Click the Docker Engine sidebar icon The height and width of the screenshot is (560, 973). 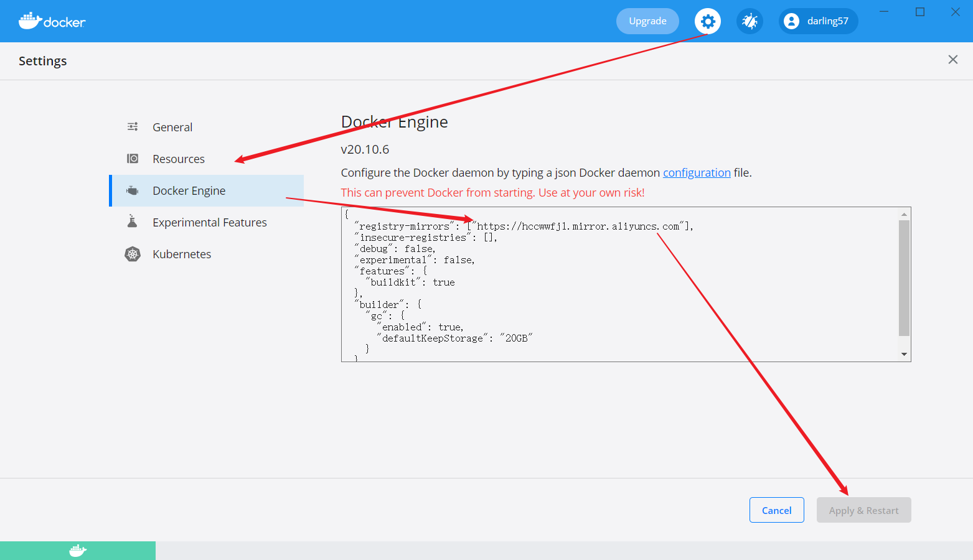[x=133, y=190]
